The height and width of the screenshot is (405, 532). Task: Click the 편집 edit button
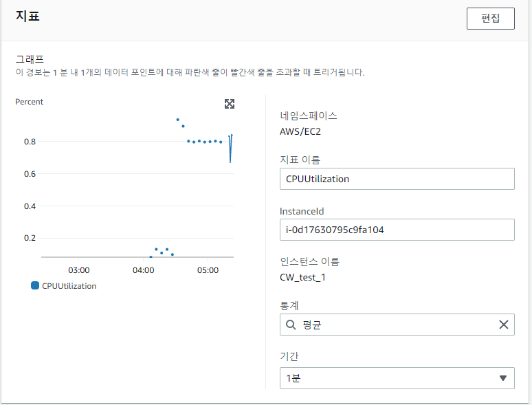coord(490,19)
